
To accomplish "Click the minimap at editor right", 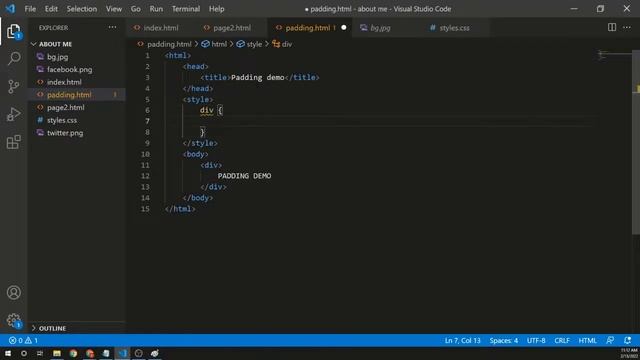I will click(615, 55).
